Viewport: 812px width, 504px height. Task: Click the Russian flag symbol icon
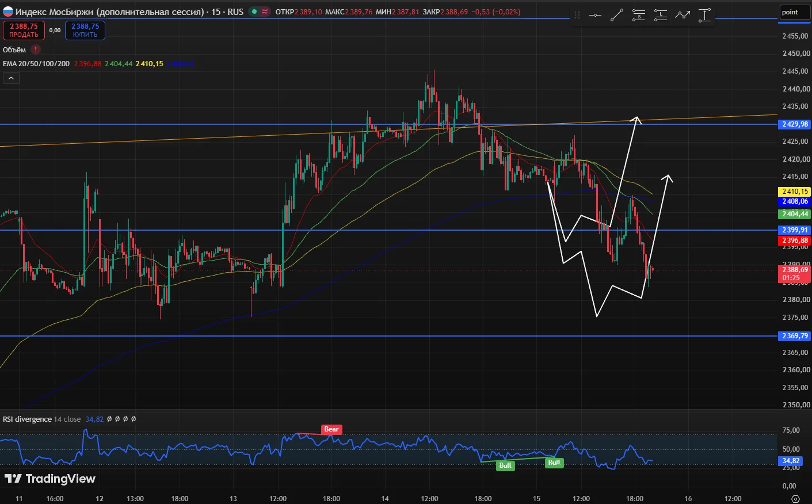click(x=8, y=12)
